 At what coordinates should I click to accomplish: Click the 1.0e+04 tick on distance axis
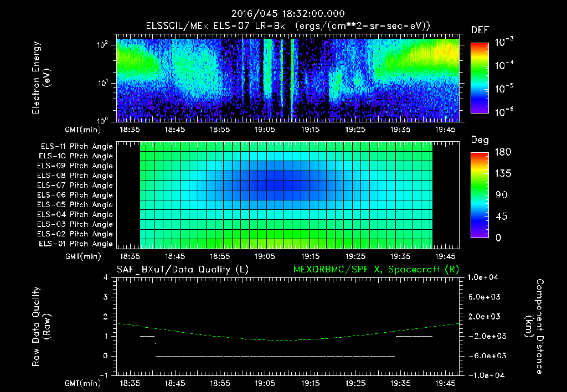coord(483,277)
